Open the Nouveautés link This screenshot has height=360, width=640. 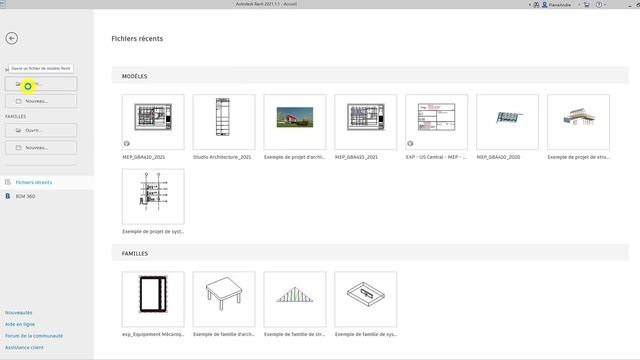(x=18, y=313)
